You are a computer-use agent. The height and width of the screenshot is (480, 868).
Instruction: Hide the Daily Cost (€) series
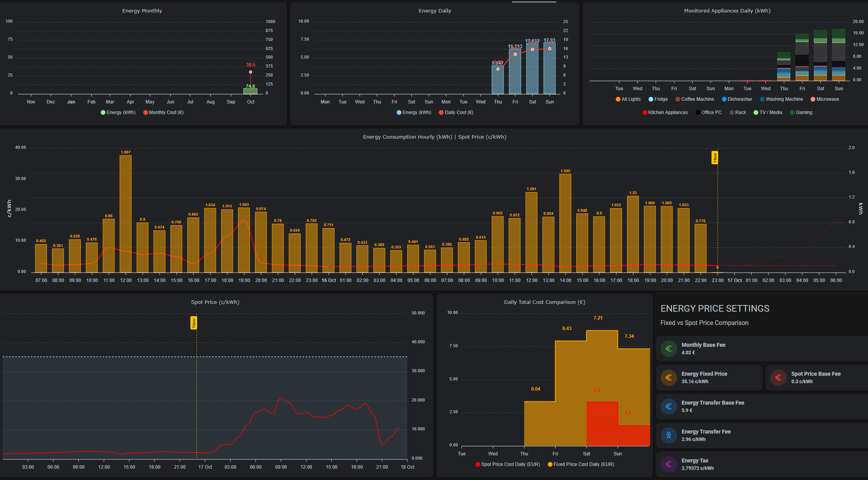(x=456, y=112)
